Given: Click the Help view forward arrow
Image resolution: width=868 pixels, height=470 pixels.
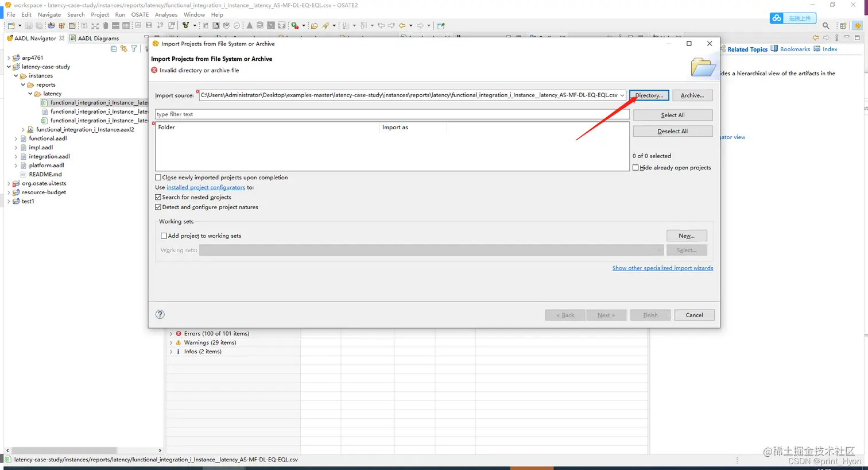Looking at the screenshot, I should [x=826, y=38].
